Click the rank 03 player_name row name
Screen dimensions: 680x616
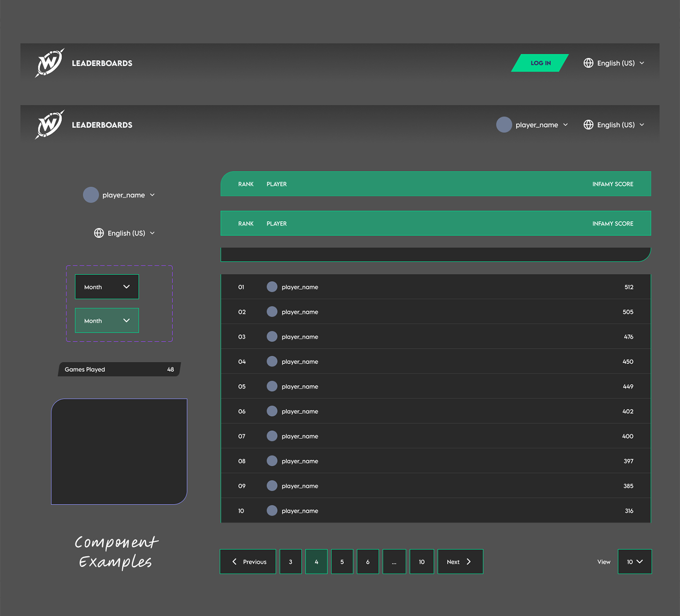300,337
